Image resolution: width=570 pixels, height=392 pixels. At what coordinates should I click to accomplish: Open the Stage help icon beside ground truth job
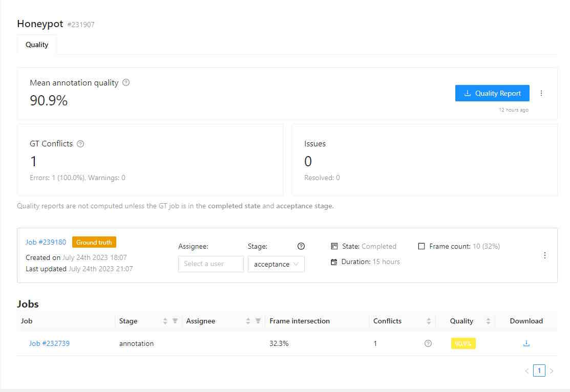[301, 246]
